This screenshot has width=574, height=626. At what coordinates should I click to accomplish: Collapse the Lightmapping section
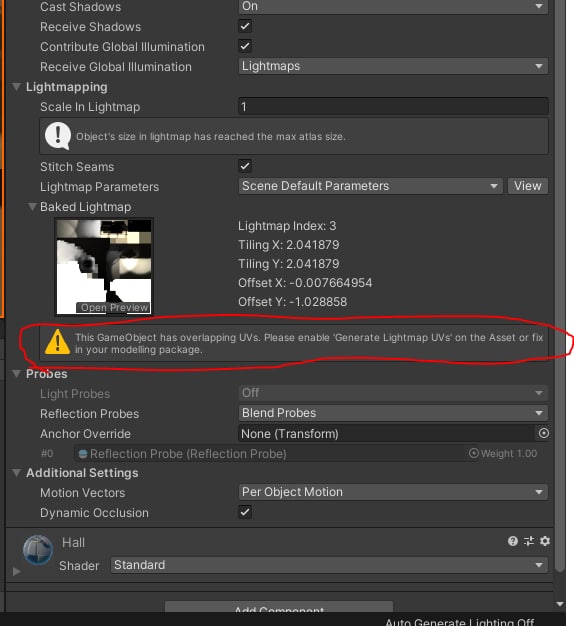16,87
